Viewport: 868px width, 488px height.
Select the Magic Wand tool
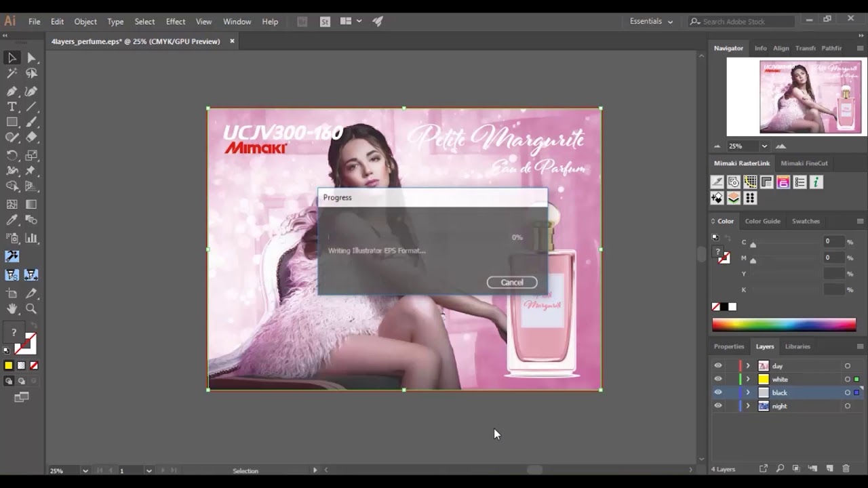12,73
